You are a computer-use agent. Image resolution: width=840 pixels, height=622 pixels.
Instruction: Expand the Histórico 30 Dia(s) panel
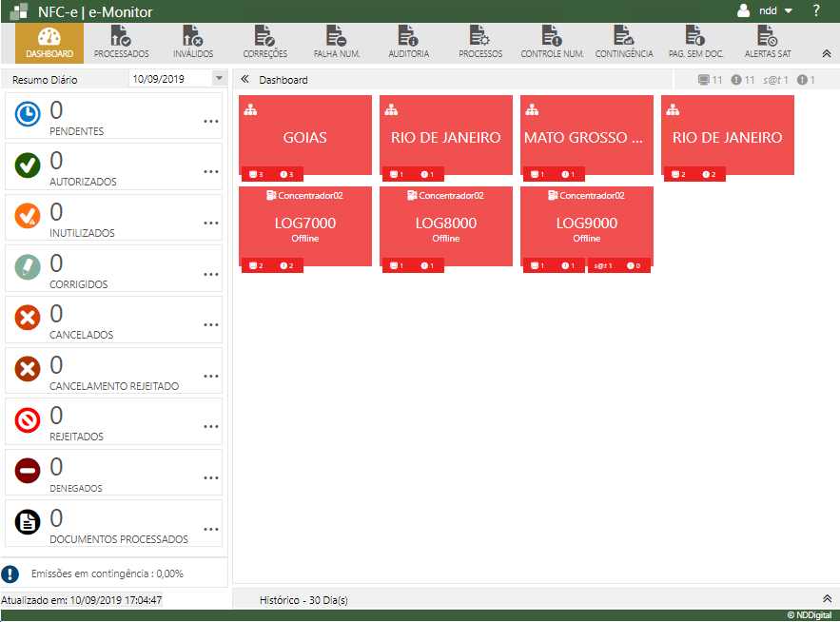pos(826,599)
